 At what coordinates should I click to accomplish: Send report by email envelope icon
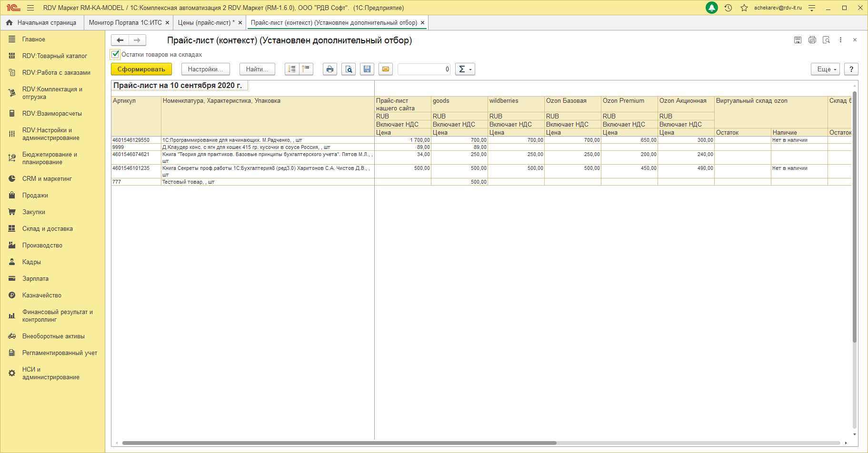tap(386, 69)
